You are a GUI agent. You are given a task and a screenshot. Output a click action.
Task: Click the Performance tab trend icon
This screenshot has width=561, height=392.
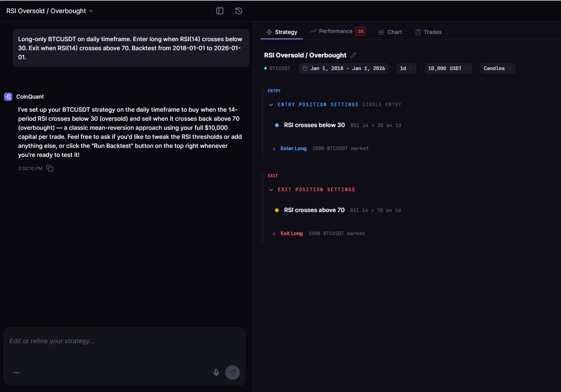click(x=313, y=31)
